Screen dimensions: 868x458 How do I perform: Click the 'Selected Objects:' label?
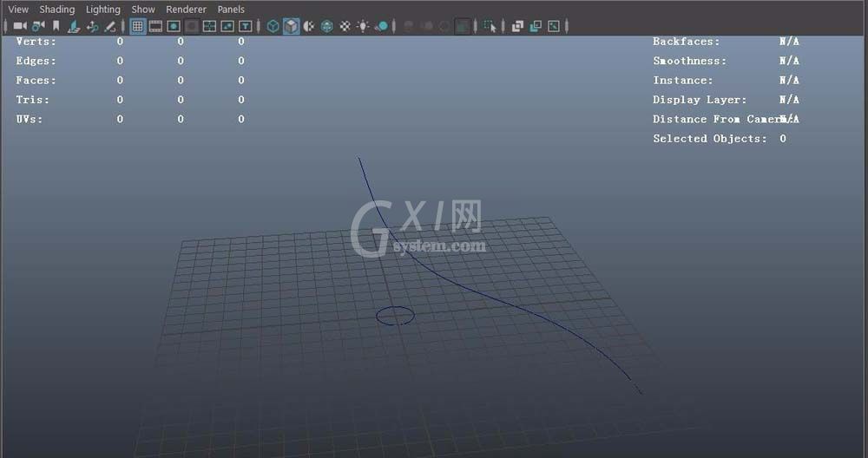pos(710,138)
